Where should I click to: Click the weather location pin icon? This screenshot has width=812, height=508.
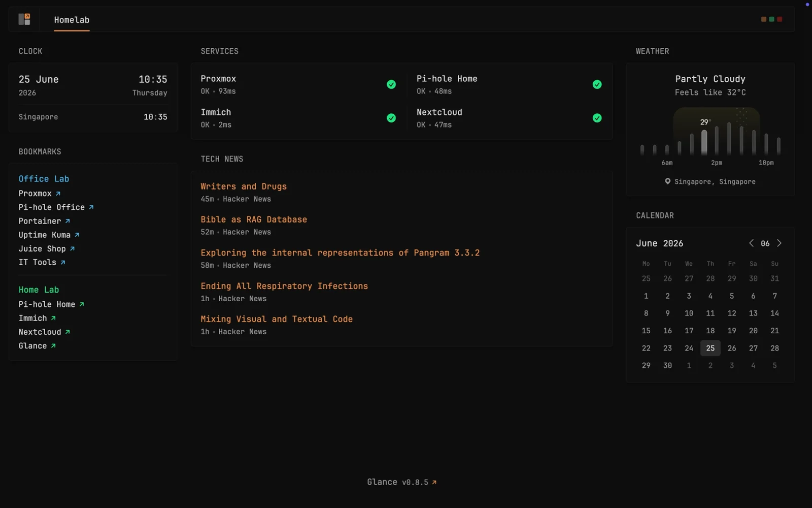pos(668,181)
